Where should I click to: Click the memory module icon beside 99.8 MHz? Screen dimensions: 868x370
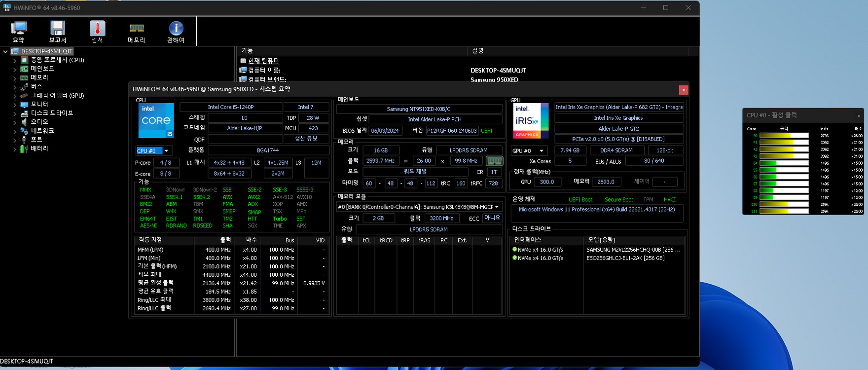pos(494,161)
